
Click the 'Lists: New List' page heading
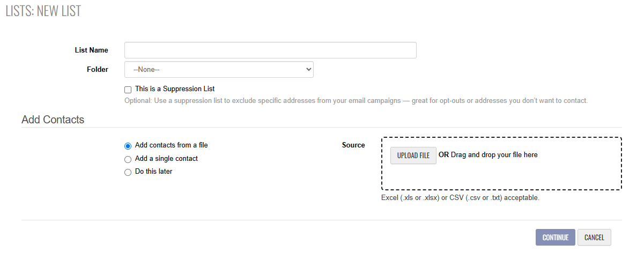43,11
